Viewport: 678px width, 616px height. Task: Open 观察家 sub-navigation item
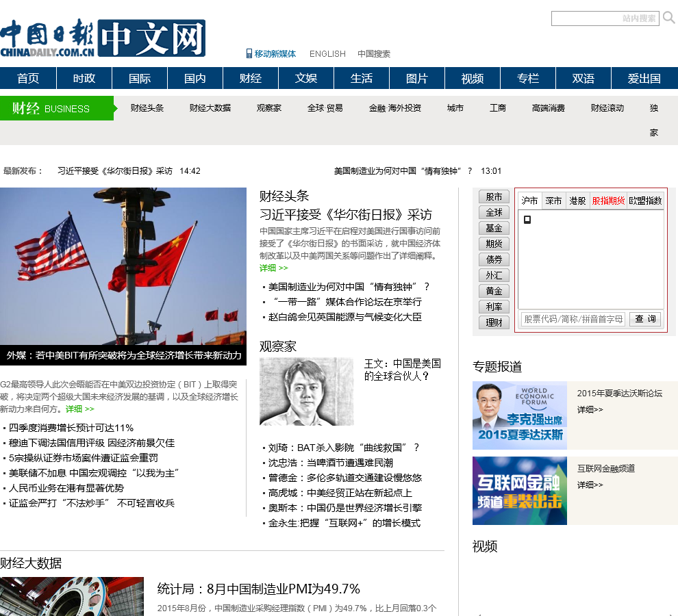269,107
